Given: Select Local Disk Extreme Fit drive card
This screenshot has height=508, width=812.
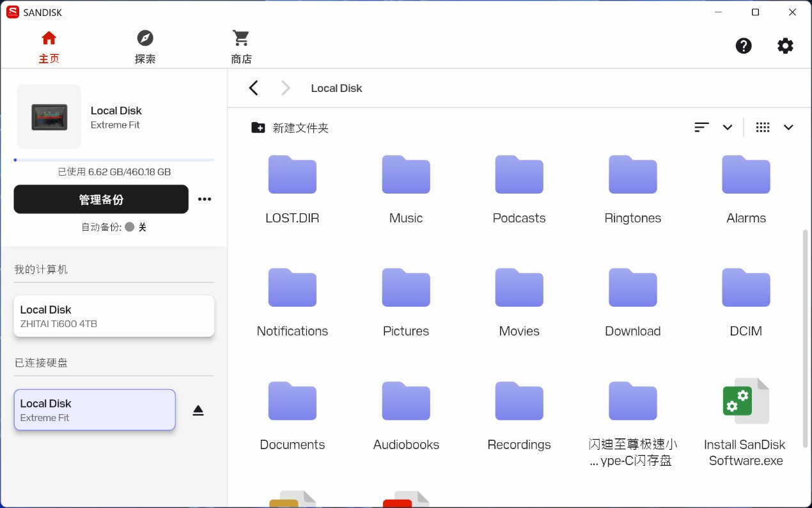Looking at the screenshot, I should pos(95,410).
